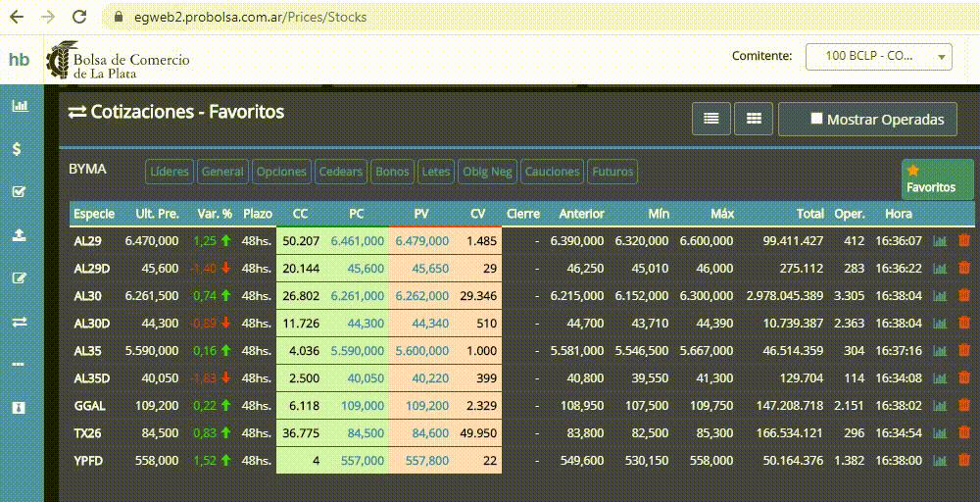Open chart icon for the AL30D row
This screenshot has width=980, height=502.
click(x=940, y=323)
